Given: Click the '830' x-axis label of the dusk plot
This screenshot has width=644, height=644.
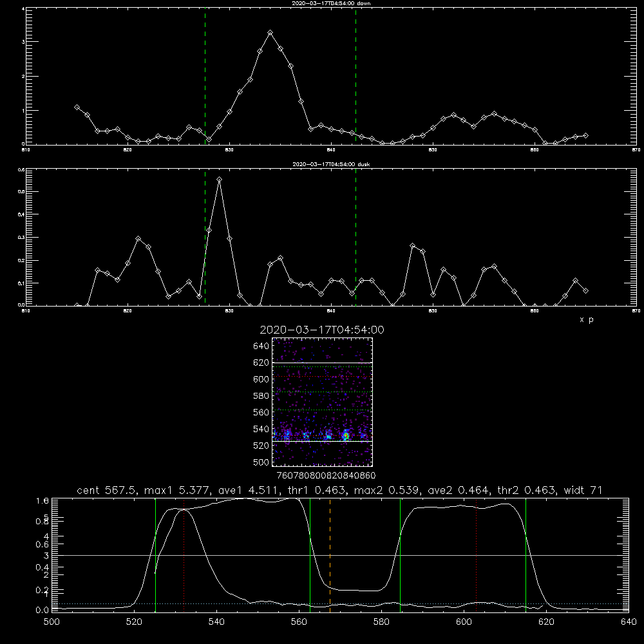Looking at the screenshot, I should pyautogui.click(x=229, y=311).
